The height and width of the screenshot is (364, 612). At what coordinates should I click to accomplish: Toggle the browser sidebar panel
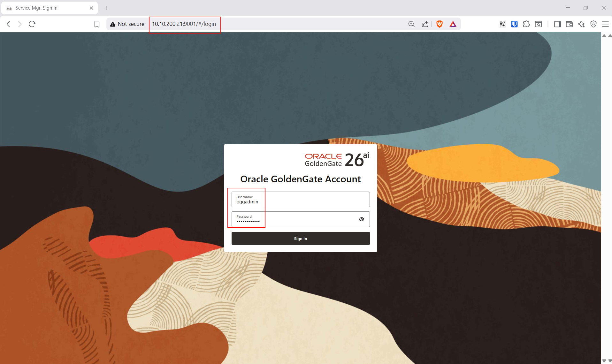(x=557, y=24)
